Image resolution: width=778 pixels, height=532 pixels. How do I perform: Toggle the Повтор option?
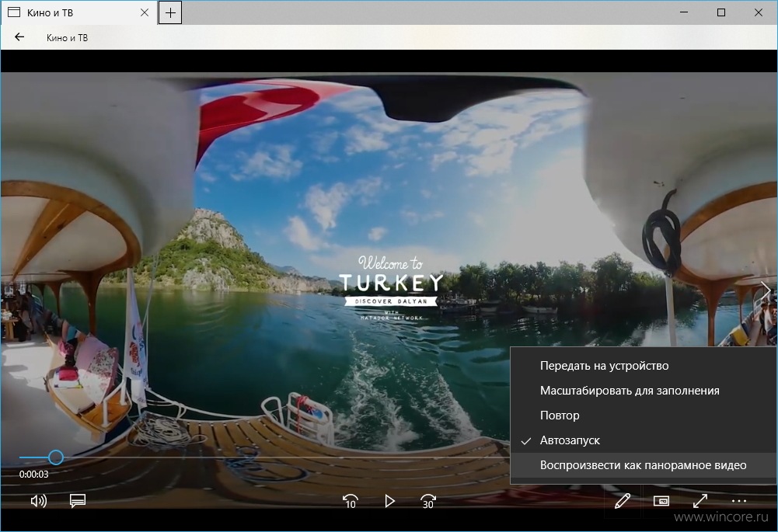coord(643,416)
